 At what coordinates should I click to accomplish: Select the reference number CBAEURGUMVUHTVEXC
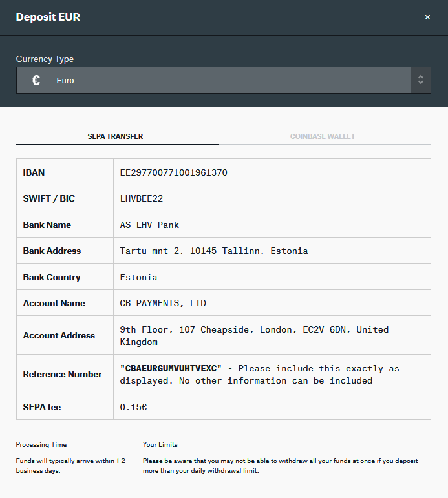coord(171,368)
